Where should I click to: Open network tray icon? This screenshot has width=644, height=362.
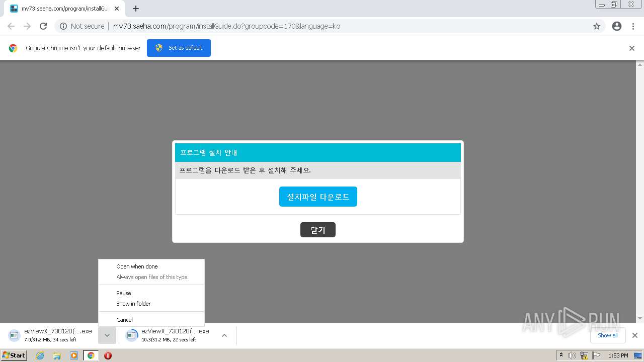pos(584,355)
